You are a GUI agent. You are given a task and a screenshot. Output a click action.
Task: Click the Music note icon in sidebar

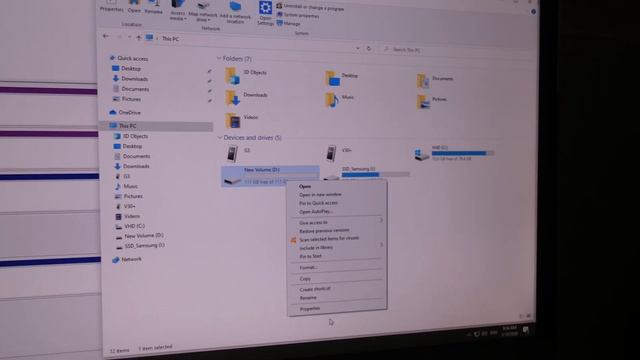118,186
